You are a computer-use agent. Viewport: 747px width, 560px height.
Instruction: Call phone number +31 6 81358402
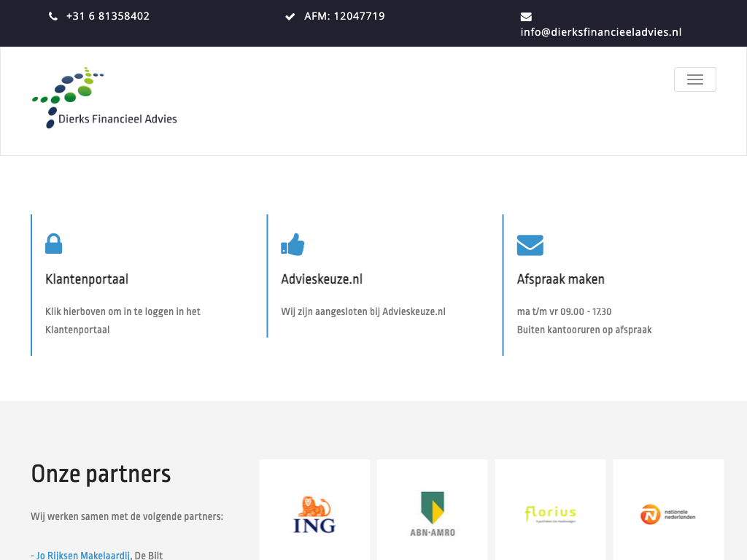click(107, 16)
